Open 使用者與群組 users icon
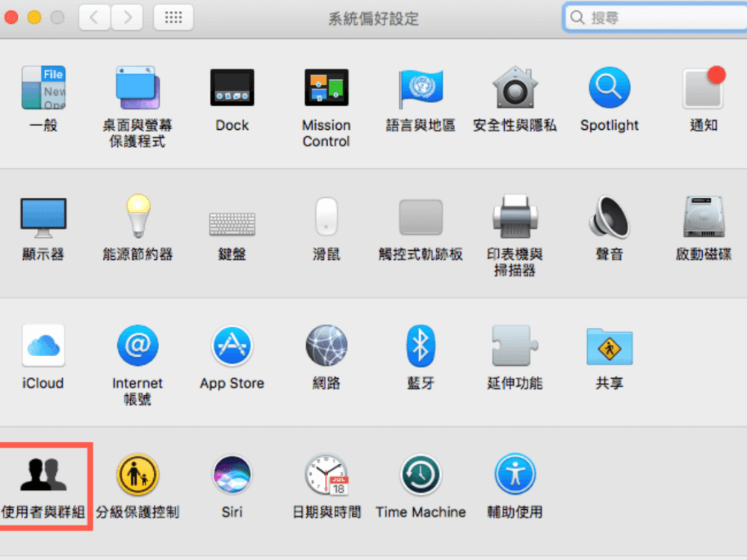Viewport: 747px width, 560px height. tap(43, 474)
